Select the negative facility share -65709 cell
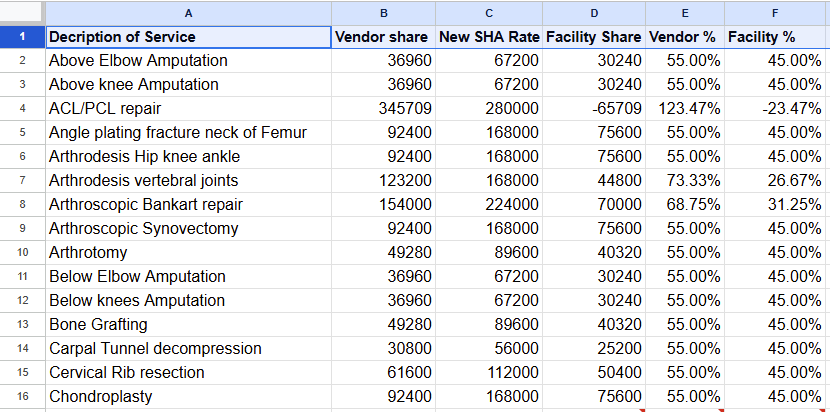The image size is (830, 412). click(x=594, y=108)
